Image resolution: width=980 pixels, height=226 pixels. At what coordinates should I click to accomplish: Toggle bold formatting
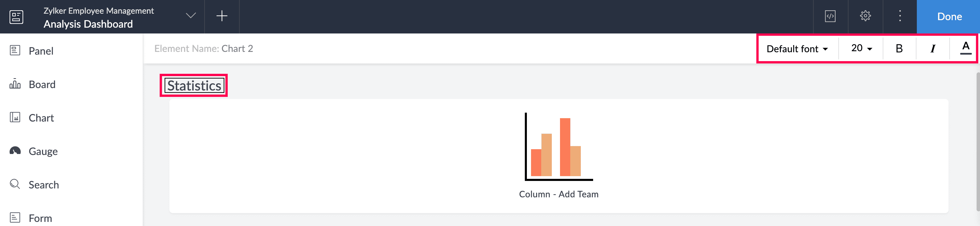(899, 49)
